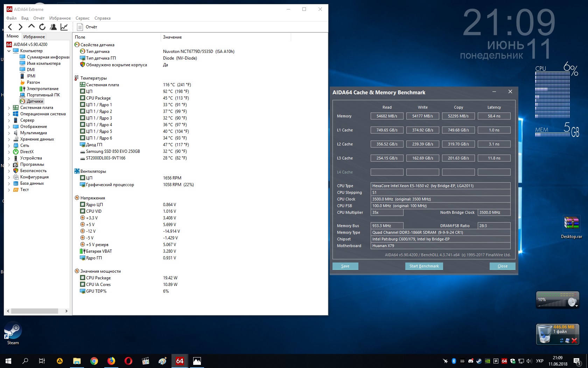Open the Файл menu

pyautogui.click(x=11, y=18)
